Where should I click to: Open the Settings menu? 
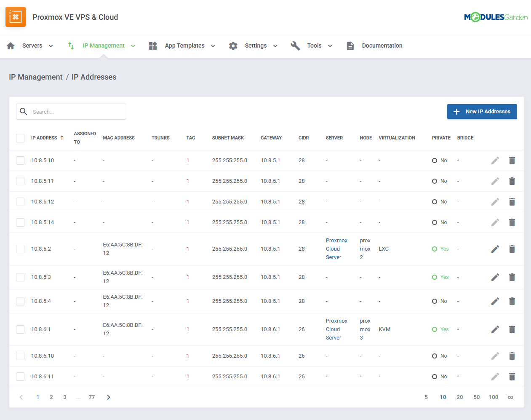256,45
